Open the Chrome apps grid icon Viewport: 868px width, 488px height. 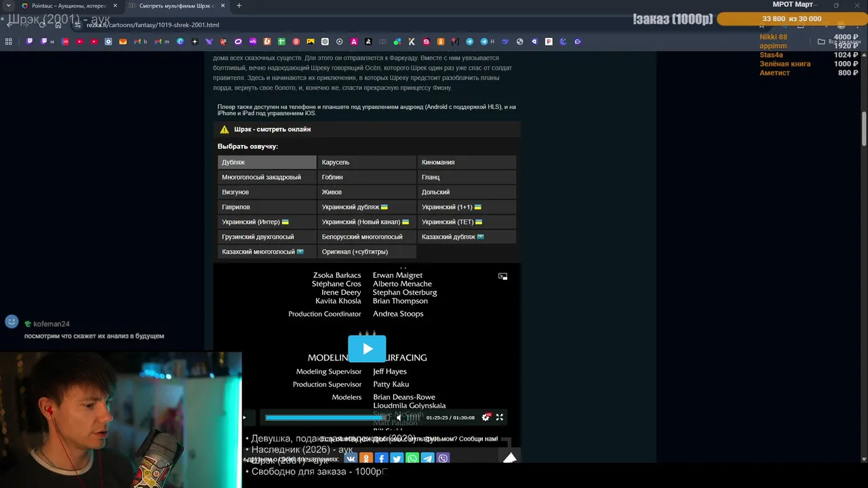coord(9,41)
